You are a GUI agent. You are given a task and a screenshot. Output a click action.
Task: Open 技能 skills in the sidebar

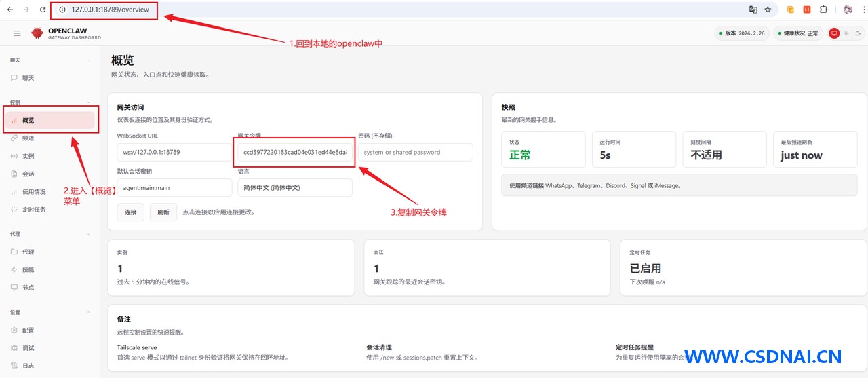[x=51, y=269]
